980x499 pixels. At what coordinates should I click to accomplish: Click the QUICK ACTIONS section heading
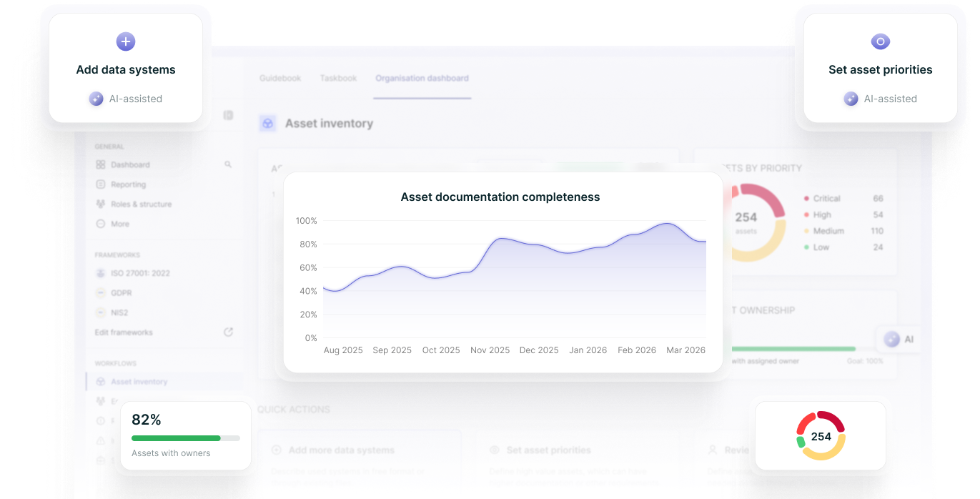click(294, 410)
